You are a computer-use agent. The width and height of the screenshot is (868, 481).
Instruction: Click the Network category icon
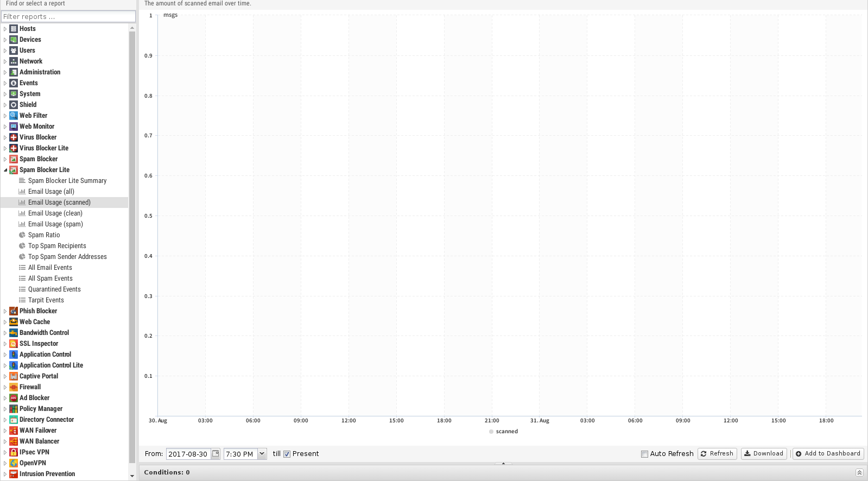pyautogui.click(x=14, y=61)
